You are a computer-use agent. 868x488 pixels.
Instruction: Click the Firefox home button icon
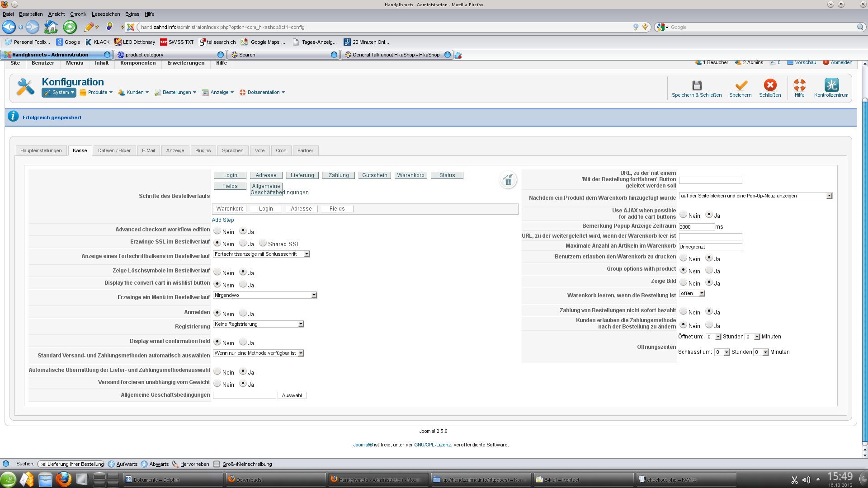click(51, 27)
